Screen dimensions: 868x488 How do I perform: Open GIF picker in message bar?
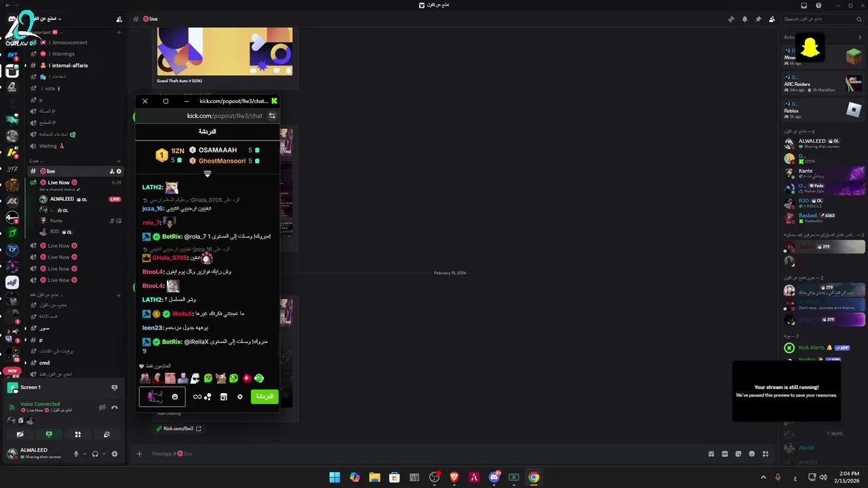(x=725, y=453)
